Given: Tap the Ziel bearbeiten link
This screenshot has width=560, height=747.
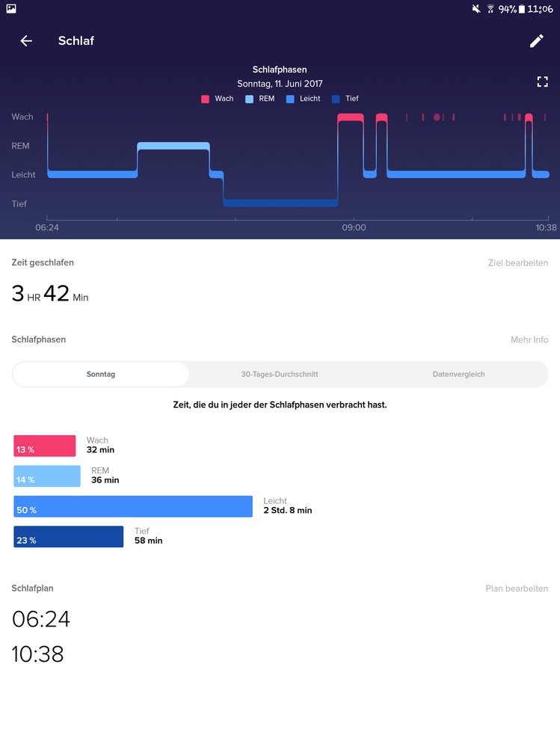Looking at the screenshot, I should (517, 263).
